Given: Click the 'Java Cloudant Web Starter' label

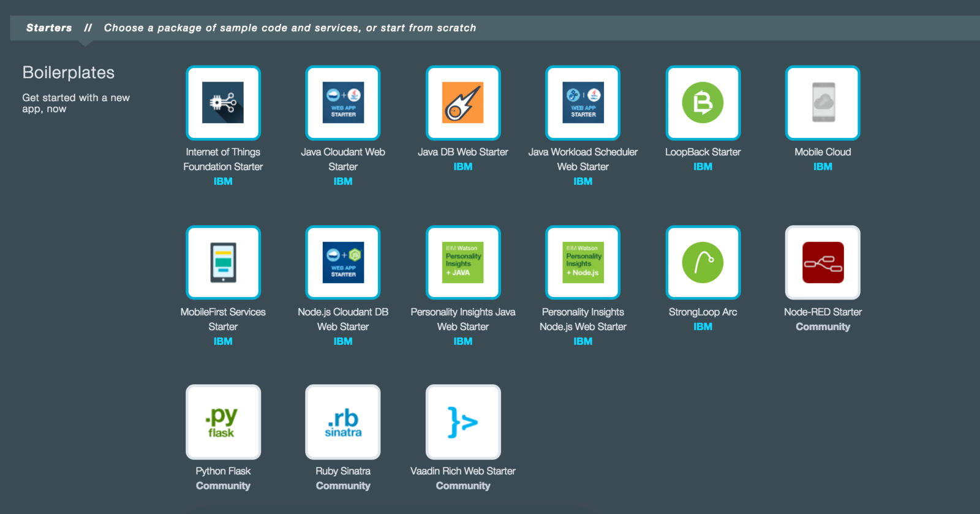Looking at the screenshot, I should tap(343, 159).
